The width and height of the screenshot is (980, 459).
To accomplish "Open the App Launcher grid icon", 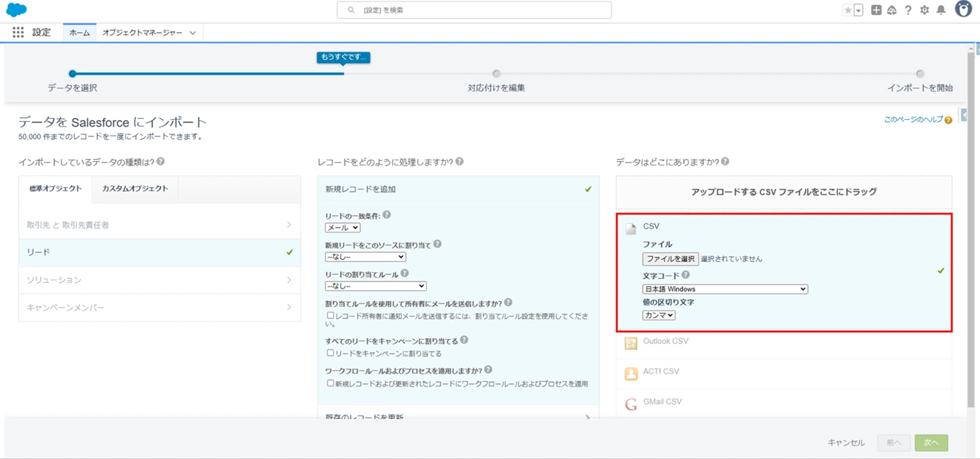I will click(x=18, y=32).
